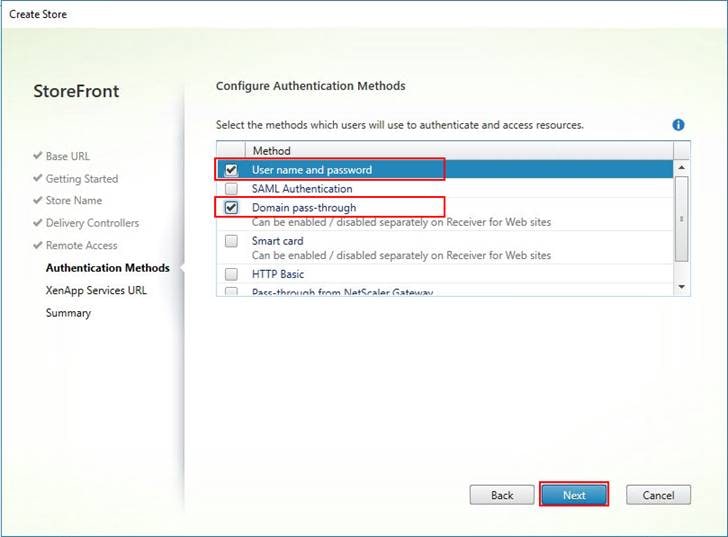Select the User name and password row text

312,170
